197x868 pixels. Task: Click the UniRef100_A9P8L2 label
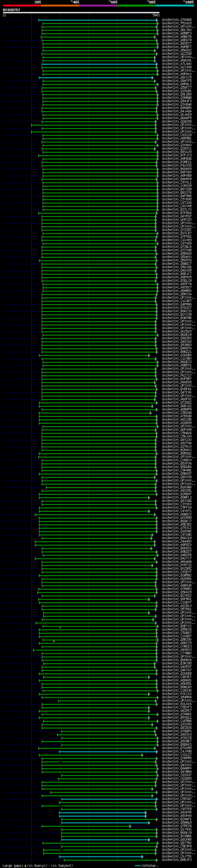point(176,84)
